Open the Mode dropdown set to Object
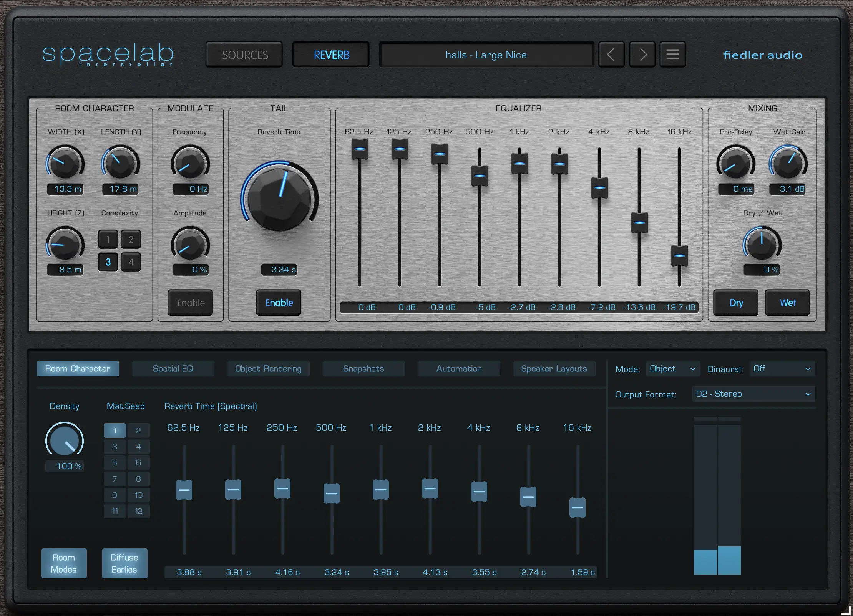The height and width of the screenshot is (616, 853). [672, 369]
